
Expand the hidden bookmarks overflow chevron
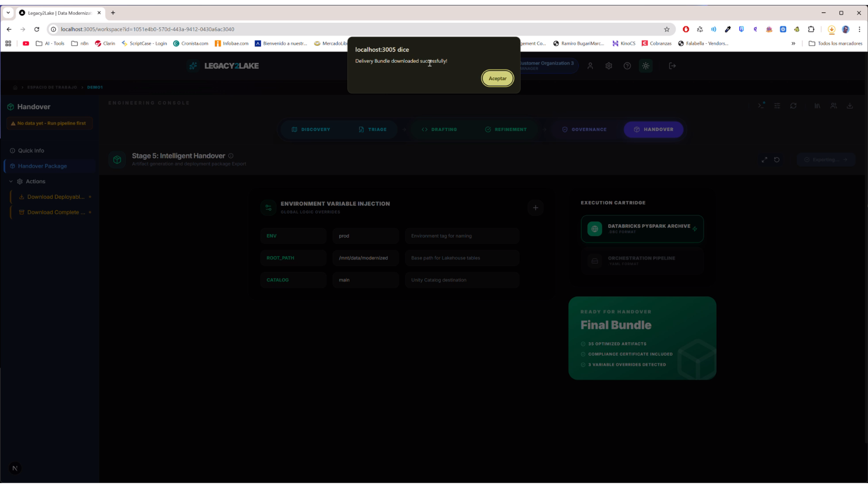click(x=793, y=43)
